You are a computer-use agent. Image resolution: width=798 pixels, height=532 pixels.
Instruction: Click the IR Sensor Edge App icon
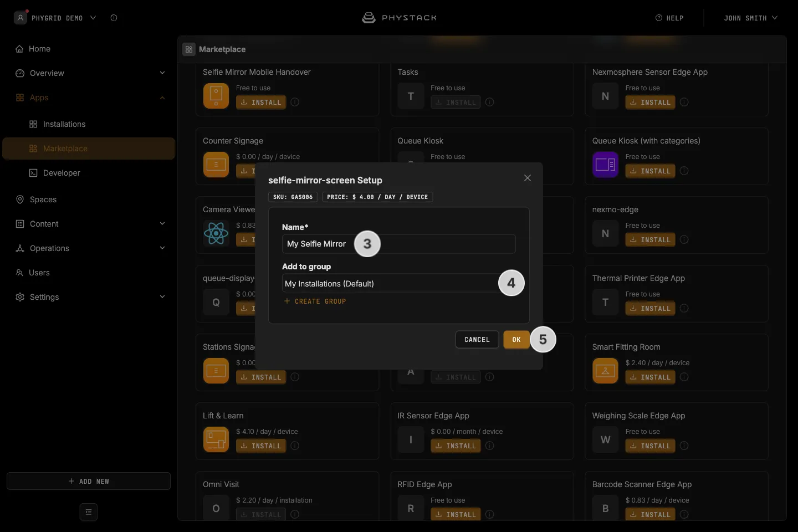(x=411, y=439)
